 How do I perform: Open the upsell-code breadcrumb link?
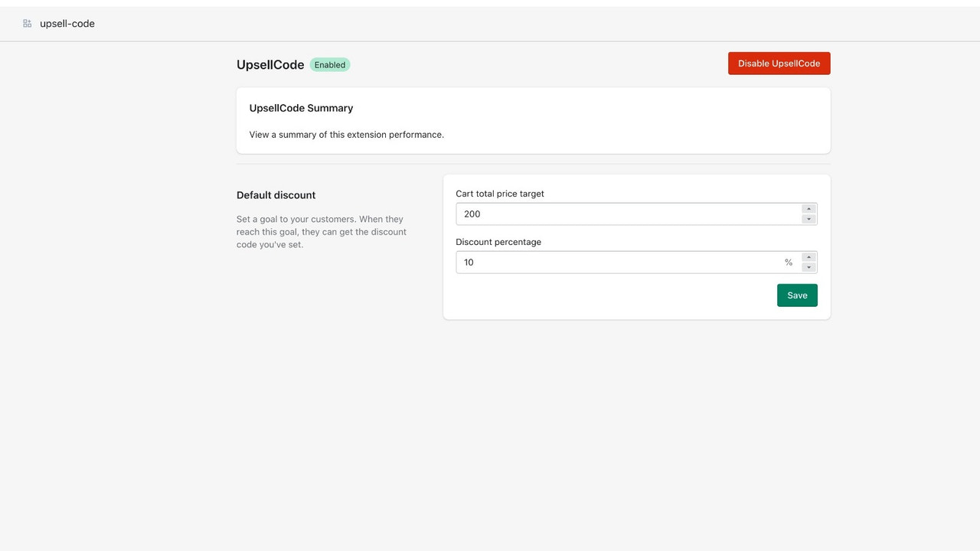67,23
